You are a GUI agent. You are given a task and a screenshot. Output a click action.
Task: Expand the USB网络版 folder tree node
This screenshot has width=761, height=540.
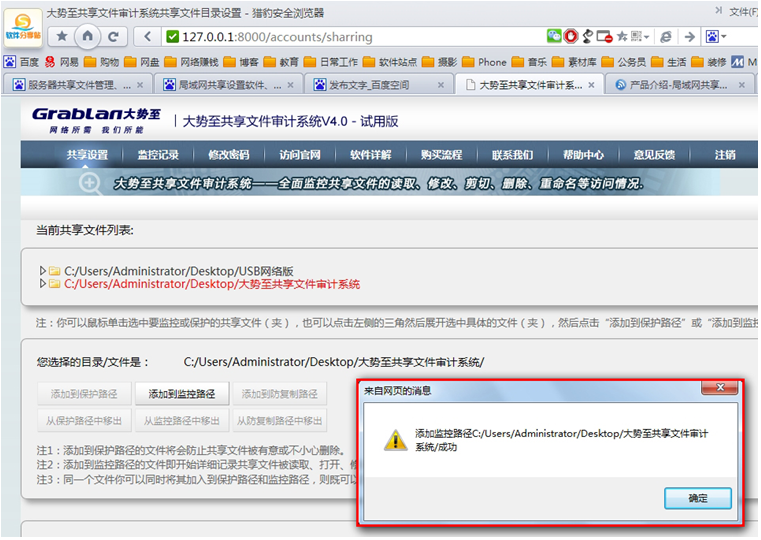point(42,271)
